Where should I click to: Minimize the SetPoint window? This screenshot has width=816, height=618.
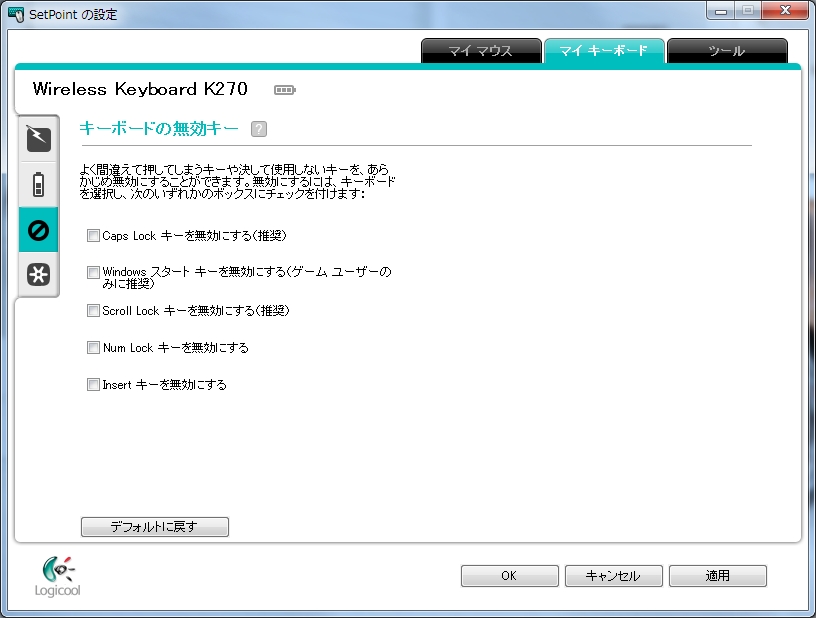[721, 10]
